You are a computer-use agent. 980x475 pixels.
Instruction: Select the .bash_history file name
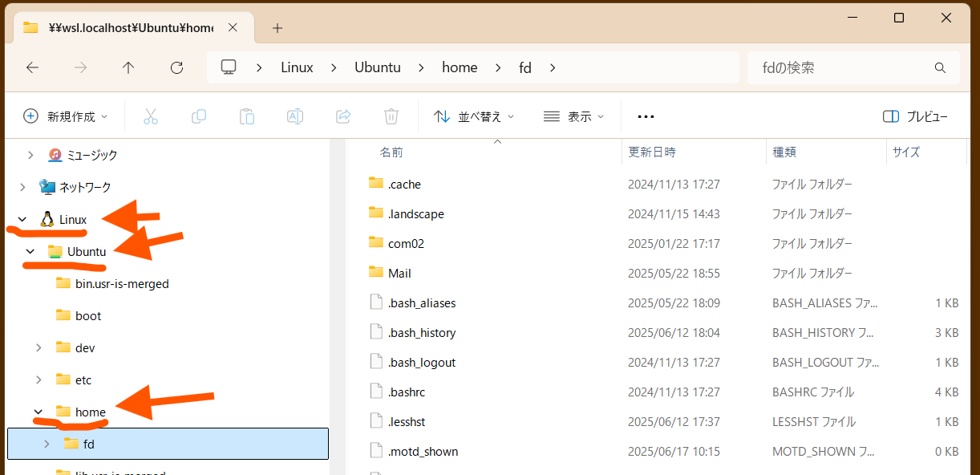(422, 332)
